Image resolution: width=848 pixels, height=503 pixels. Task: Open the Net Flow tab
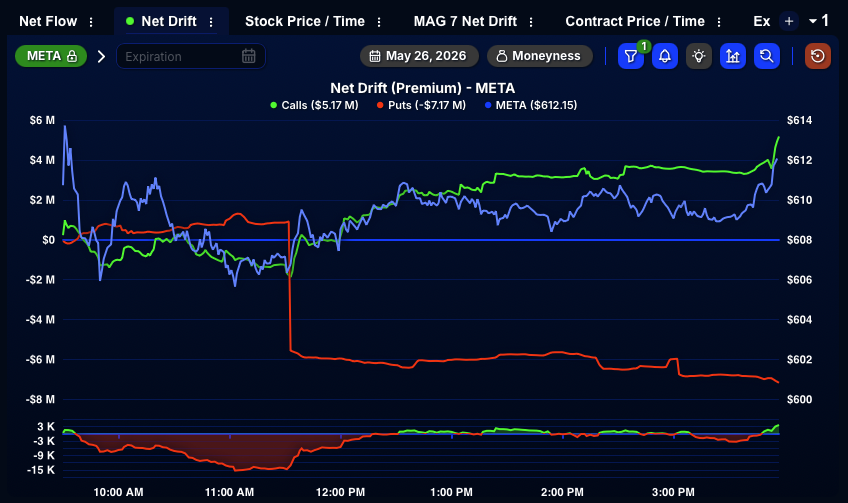coord(48,22)
